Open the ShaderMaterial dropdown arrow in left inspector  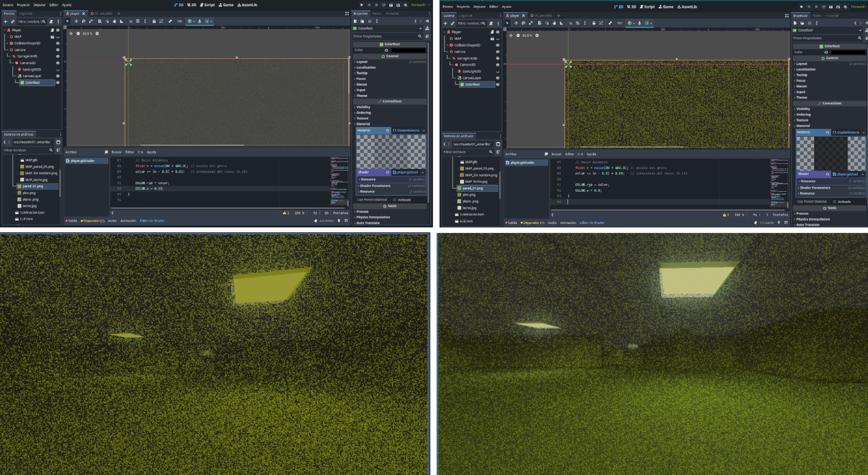point(424,130)
